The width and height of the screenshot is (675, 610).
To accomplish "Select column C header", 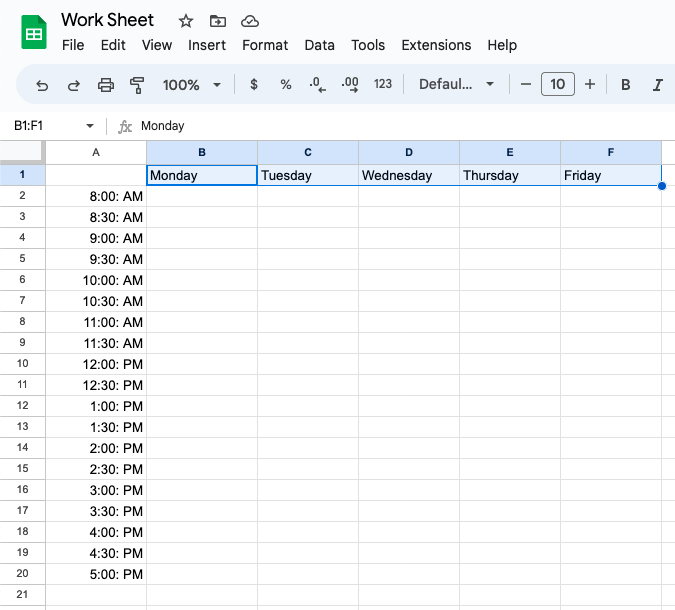I will 308,152.
